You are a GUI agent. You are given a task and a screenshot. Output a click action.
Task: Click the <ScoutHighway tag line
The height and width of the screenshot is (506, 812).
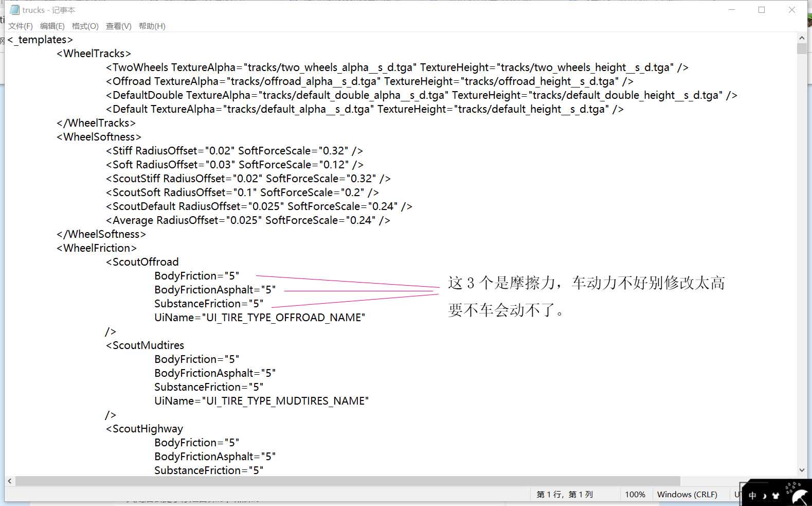[145, 429]
